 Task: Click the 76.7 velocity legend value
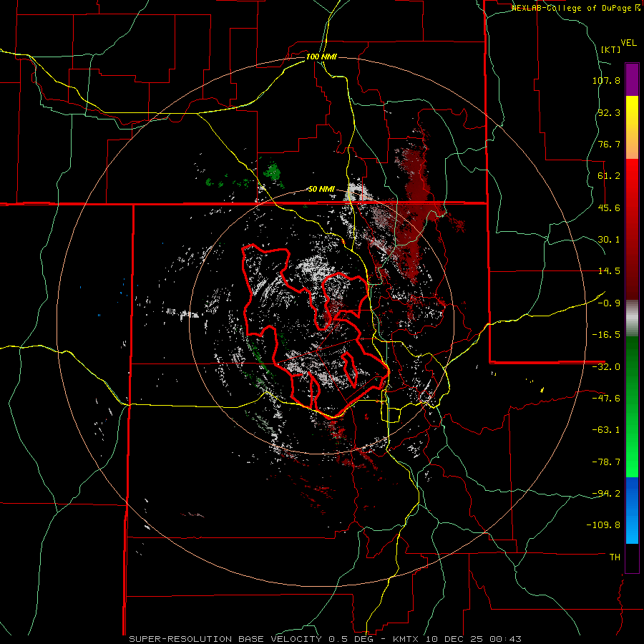pyautogui.click(x=609, y=144)
